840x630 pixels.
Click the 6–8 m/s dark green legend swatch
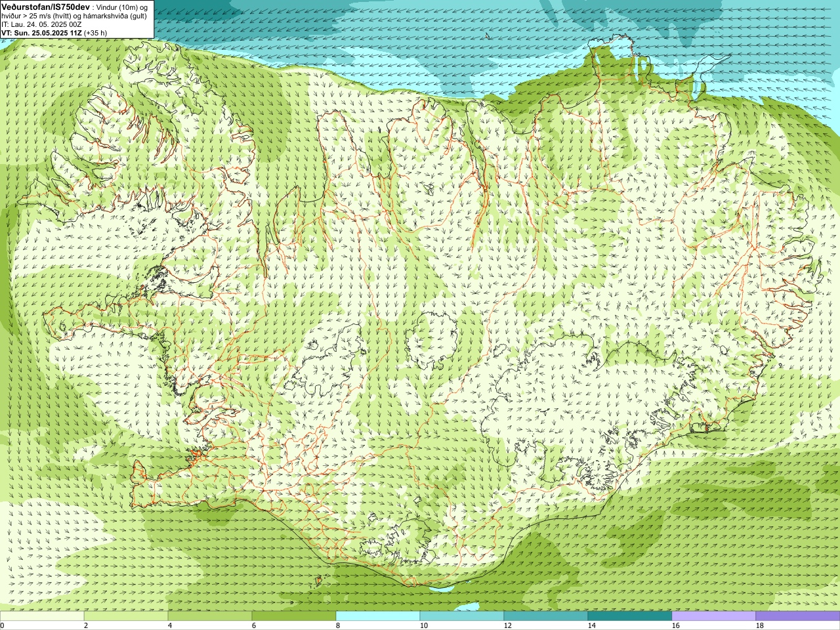[294, 616]
